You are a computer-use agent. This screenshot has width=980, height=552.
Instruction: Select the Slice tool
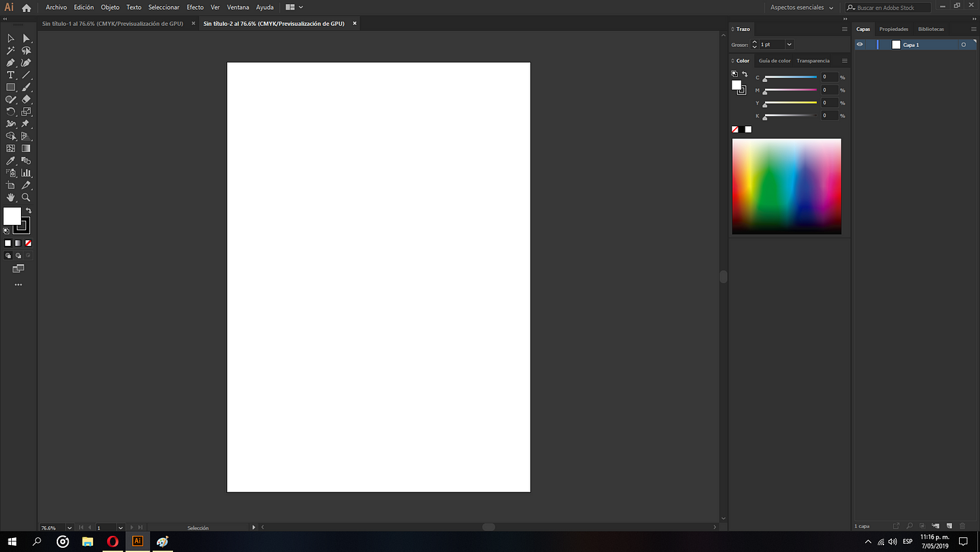[x=26, y=185]
